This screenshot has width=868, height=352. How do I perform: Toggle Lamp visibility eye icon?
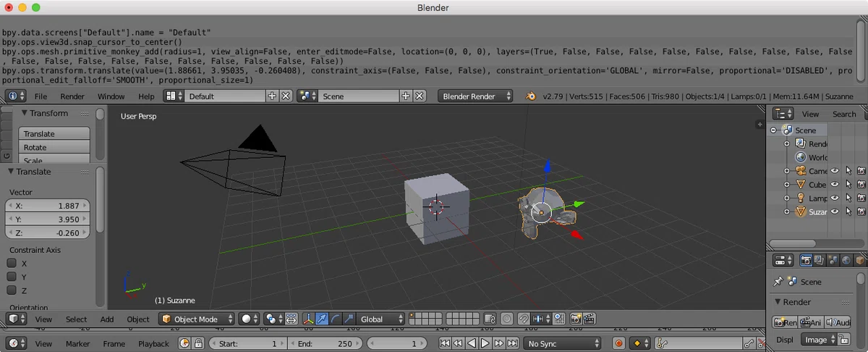[835, 198]
